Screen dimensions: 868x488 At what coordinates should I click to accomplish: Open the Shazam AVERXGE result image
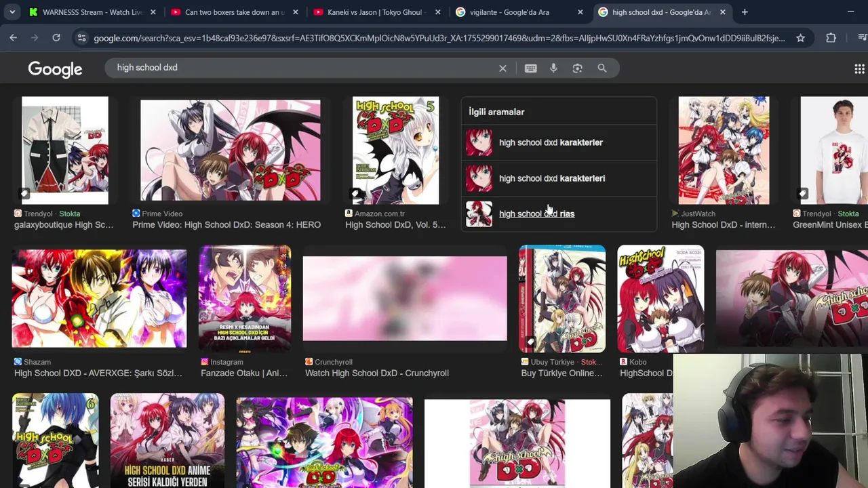pos(99,299)
